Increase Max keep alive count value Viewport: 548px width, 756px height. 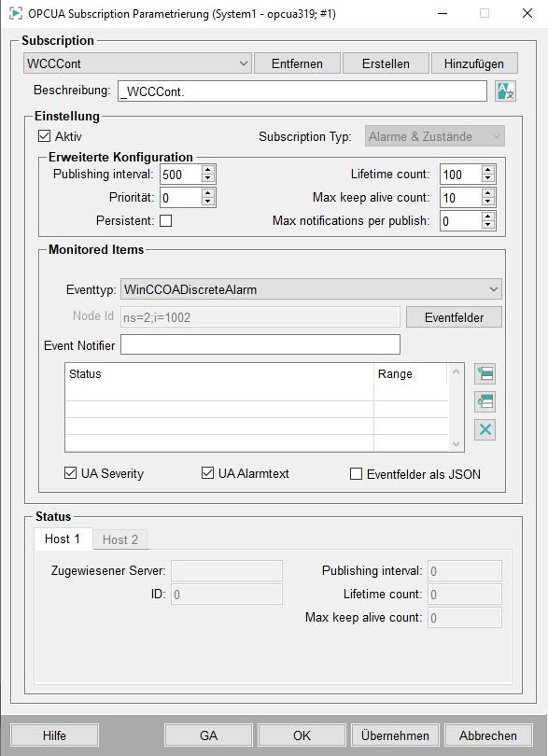(487, 193)
